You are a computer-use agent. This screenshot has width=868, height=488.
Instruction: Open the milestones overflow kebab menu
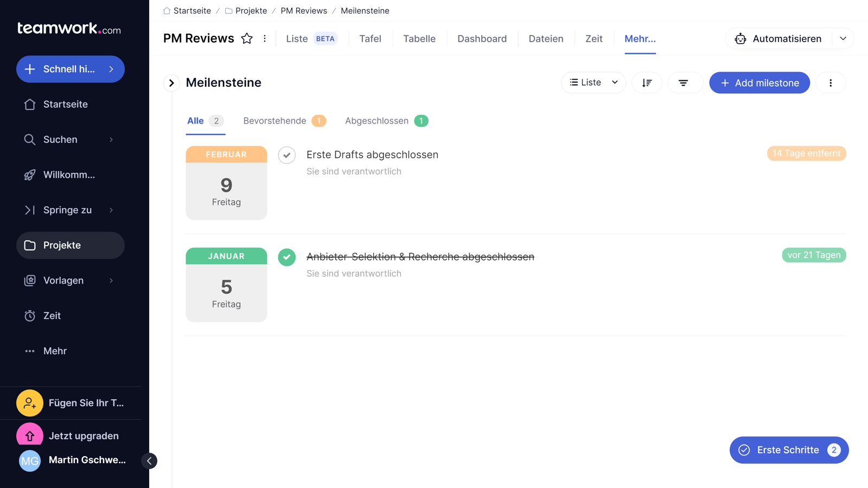[831, 82]
